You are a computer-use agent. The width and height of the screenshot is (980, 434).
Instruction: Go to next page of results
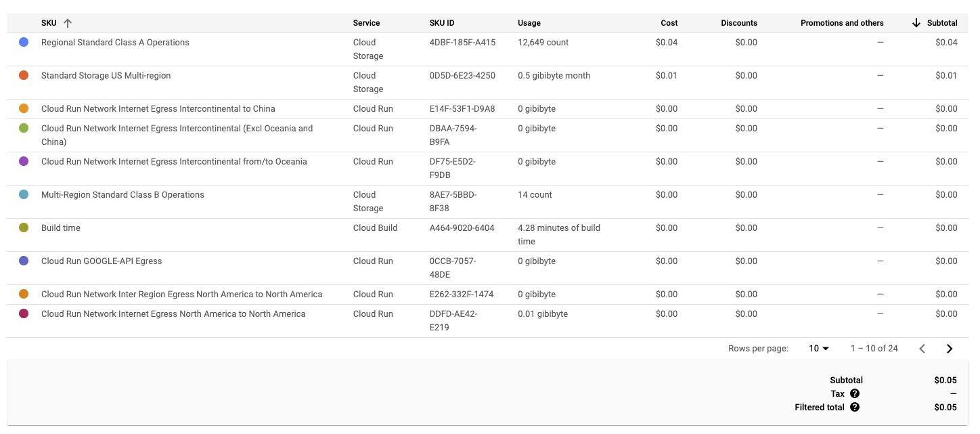pyautogui.click(x=950, y=349)
